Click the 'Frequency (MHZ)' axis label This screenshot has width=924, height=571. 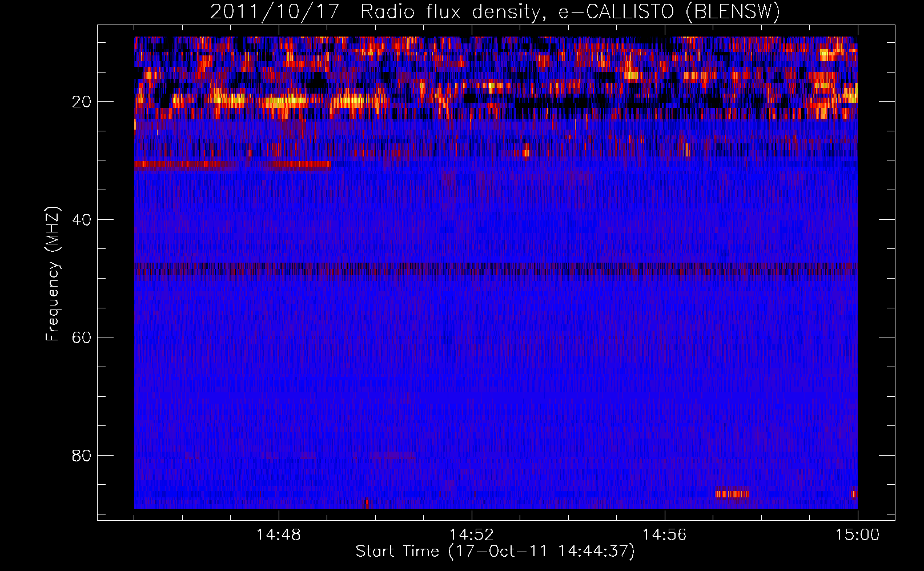(53, 274)
